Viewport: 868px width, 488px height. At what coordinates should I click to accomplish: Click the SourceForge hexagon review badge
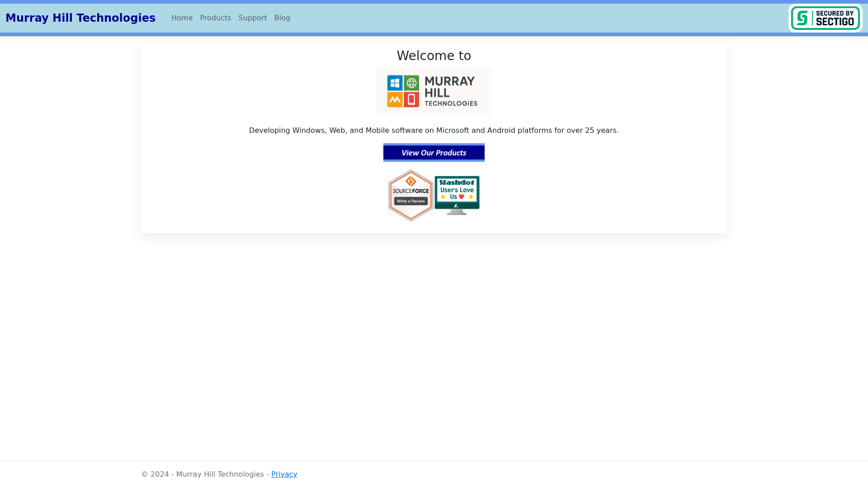coord(410,195)
